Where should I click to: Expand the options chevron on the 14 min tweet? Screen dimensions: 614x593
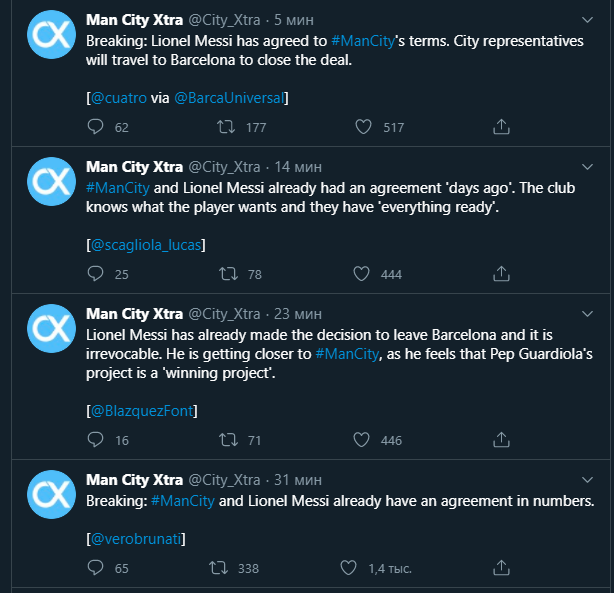(x=592, y=166)
